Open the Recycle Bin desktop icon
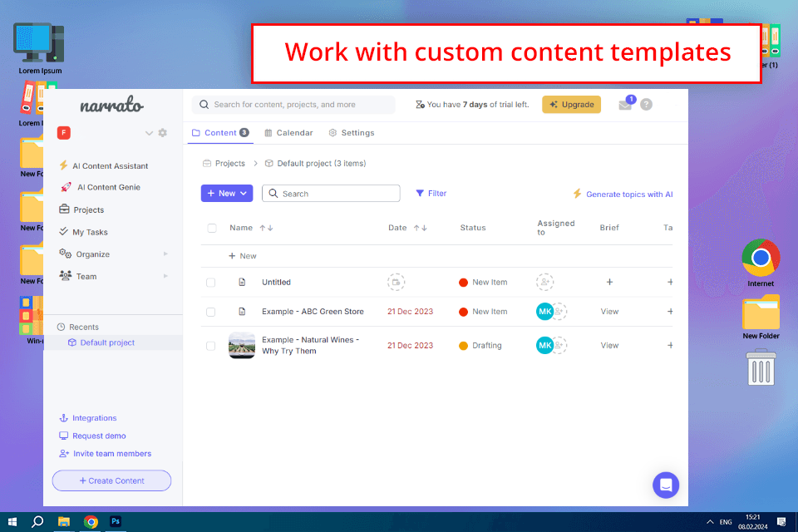Viewport: 798px width, 532px height. pyautogui.click(x=761, y=367)
